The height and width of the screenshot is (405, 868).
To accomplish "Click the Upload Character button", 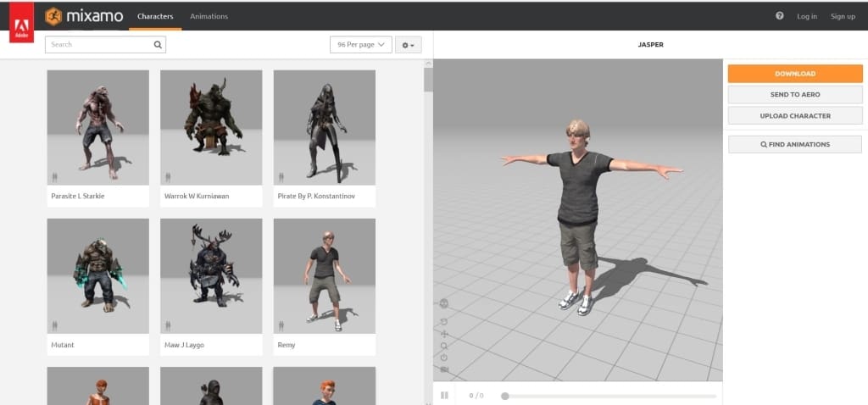I will coord(795,115).
